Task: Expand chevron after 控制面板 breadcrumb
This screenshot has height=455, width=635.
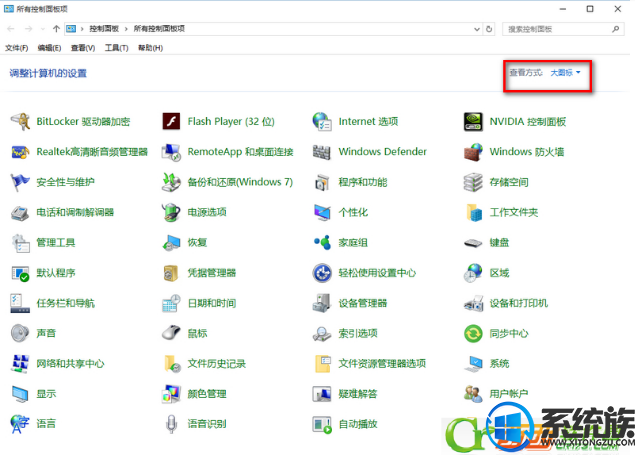Action: 126,29
